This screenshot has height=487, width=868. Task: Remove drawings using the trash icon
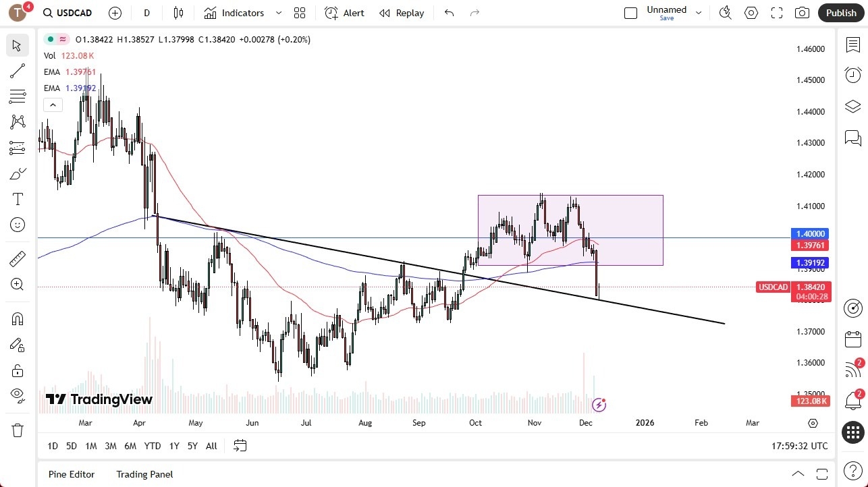click(x=17, y=430)
